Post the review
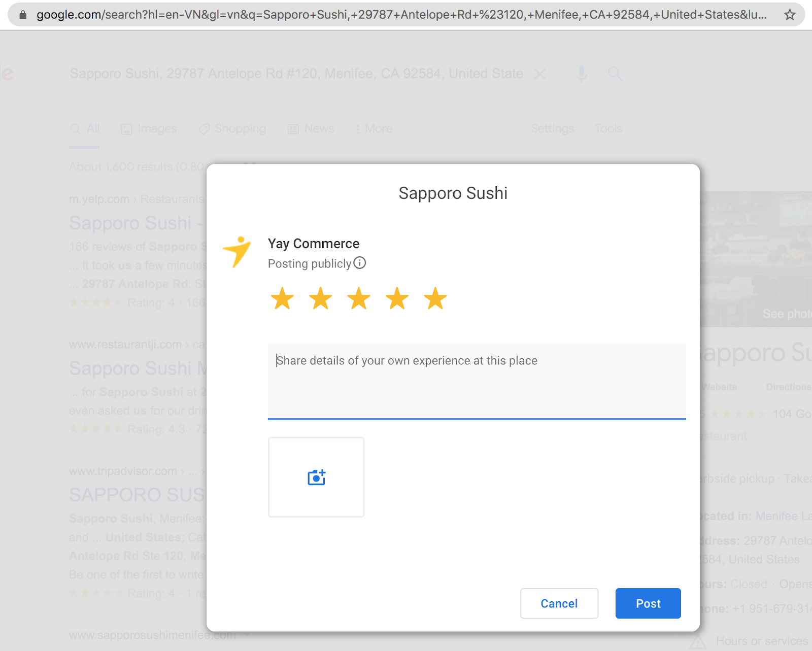The image size is (812, 651). 648,603
